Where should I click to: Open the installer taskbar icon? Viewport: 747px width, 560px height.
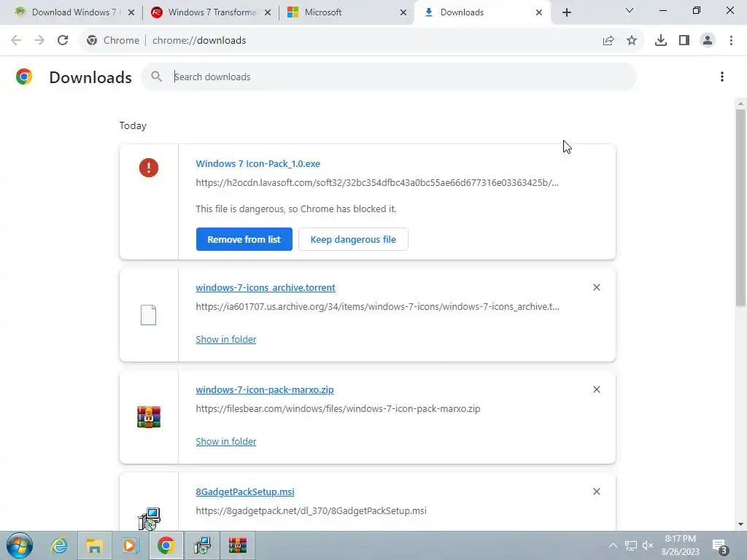tap(202, 545)
